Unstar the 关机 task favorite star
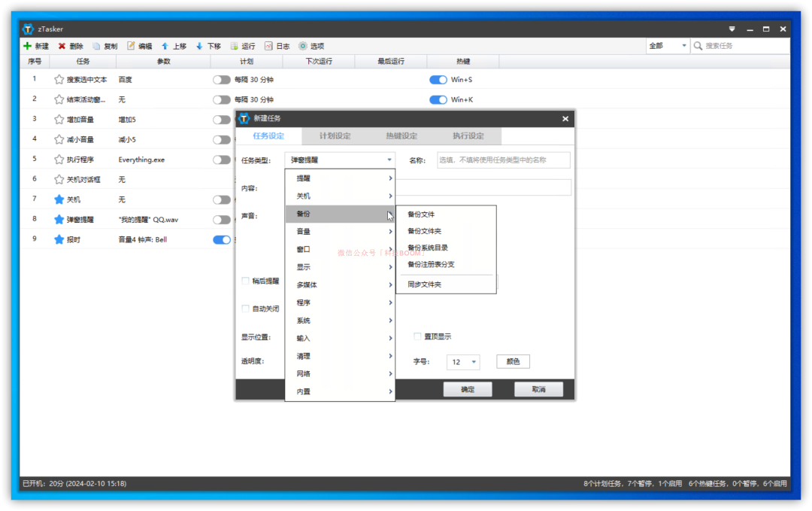The height and width of the screenshot is (511, 812). click(59, 199)
